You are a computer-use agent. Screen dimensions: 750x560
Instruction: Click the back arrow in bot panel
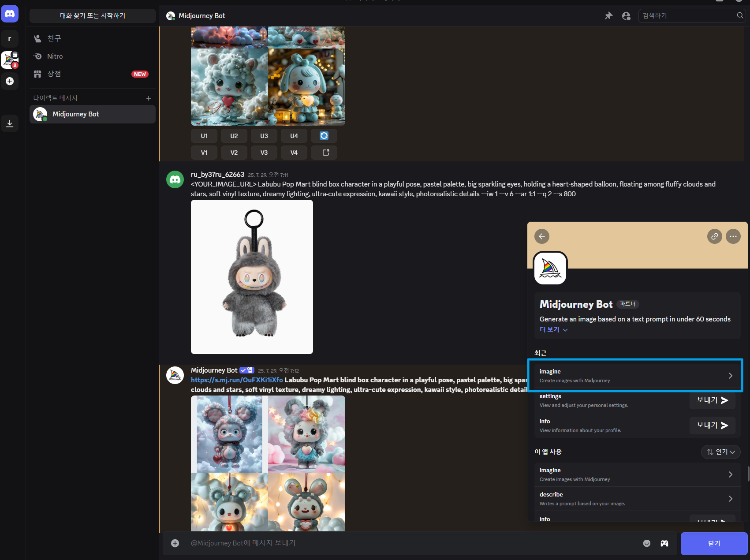pos(542,236)
